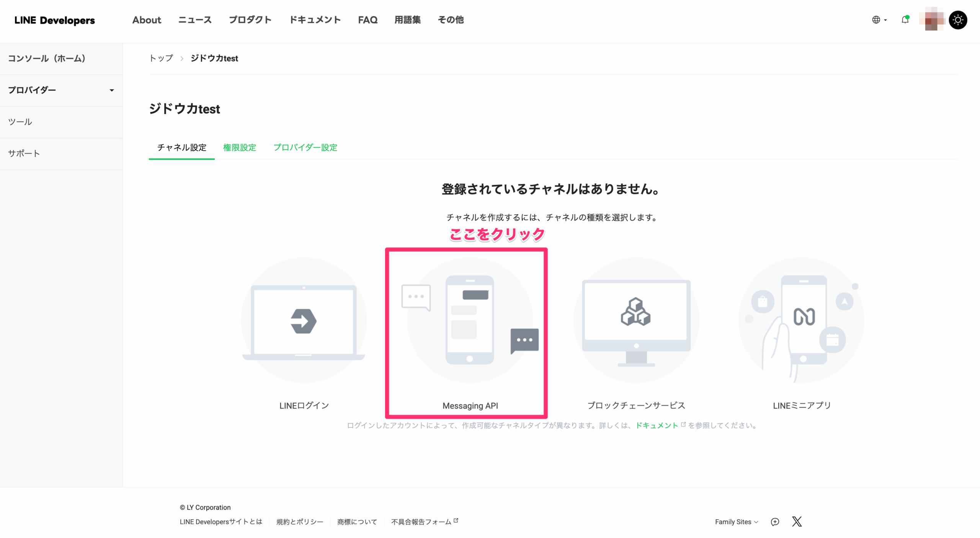Click the footer chat-plus icon

pos(775,522)
